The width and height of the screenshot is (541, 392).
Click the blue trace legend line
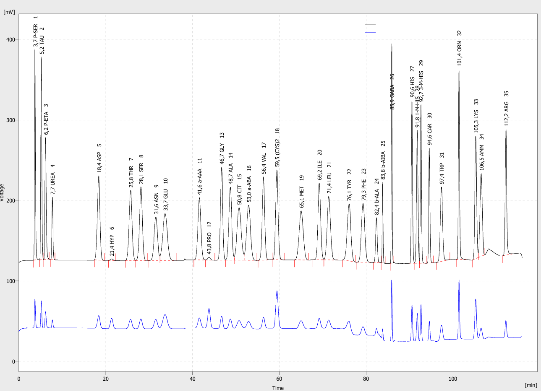[370, 32]
